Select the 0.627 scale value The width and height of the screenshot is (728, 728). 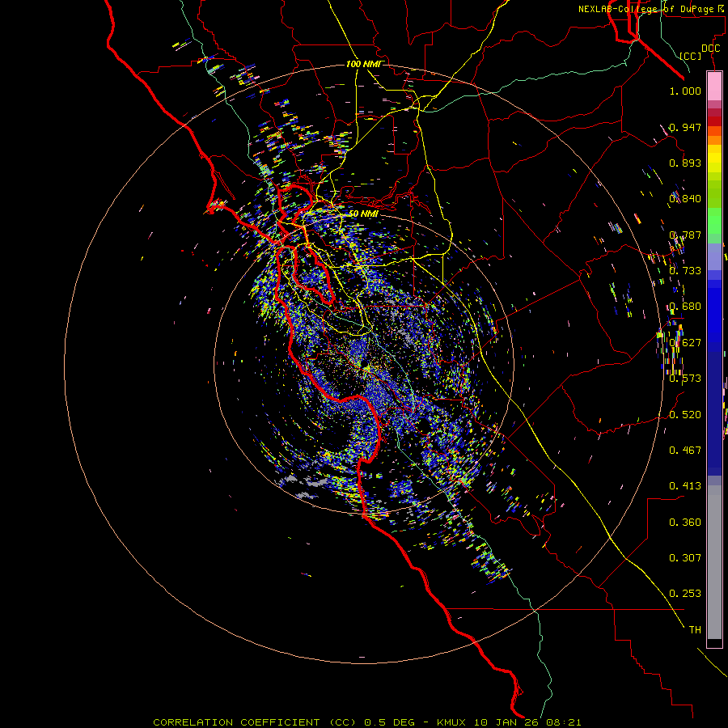point(685,343)
